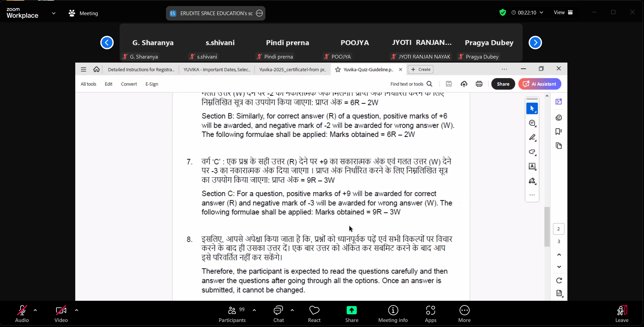Open the View layout menu

[563, 12]
